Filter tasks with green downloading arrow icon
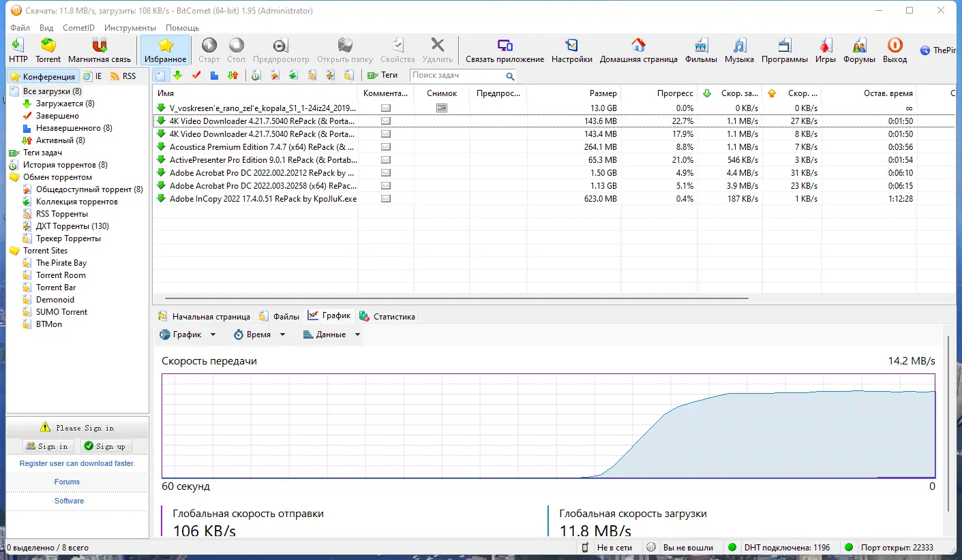Image resolution: width=962 pixels, height=560 pixels. pos(177,76)
